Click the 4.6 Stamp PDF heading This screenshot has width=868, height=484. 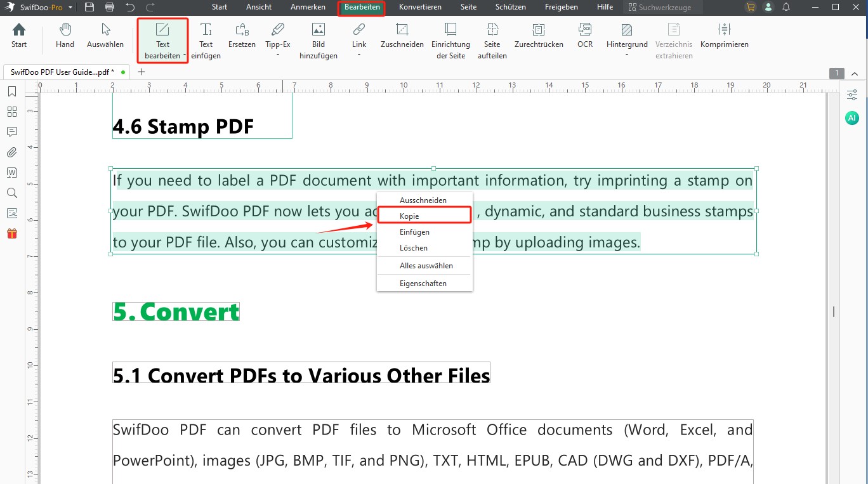(x=183, y=127)
